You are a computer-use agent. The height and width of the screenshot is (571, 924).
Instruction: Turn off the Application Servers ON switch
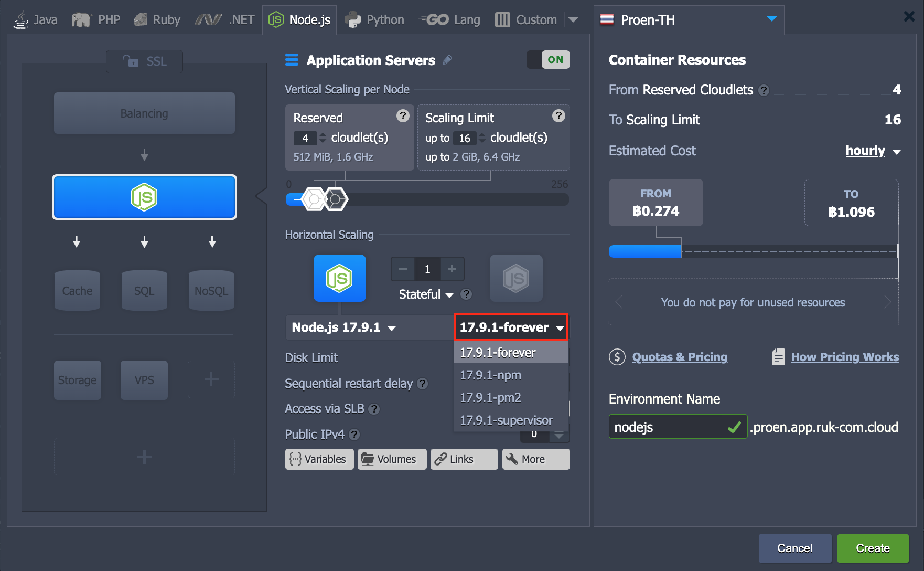click(548, 60)
